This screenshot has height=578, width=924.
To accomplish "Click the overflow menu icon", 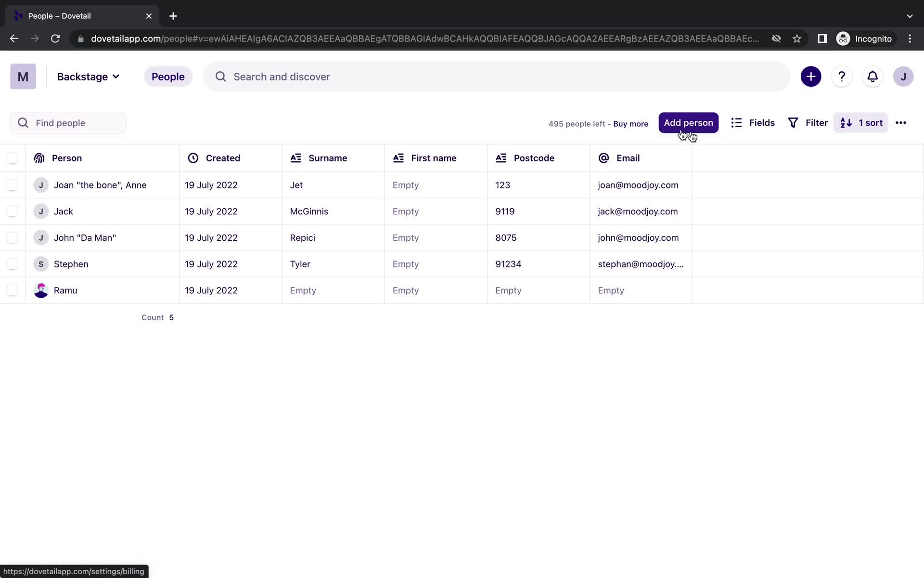I will pyautogui.click(x=901, y=122).
